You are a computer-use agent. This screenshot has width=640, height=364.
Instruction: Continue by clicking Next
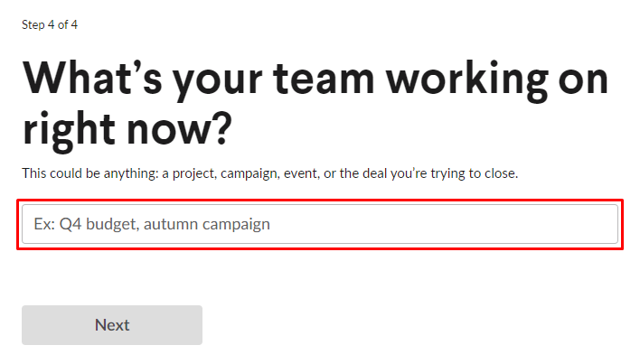coord(112,325)
